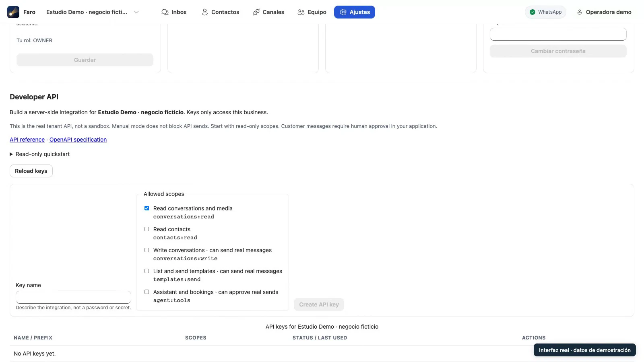
Task: Open the API reference link
Action: [27, 140]
